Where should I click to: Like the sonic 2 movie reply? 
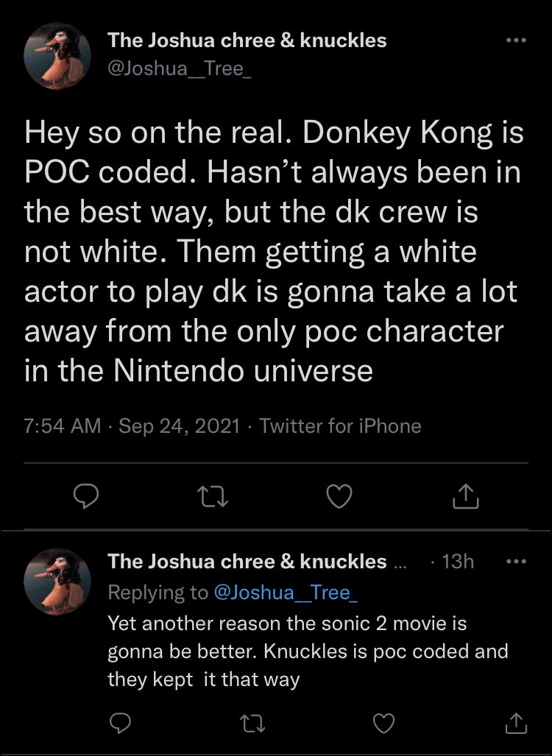click(x=383, y=723)
